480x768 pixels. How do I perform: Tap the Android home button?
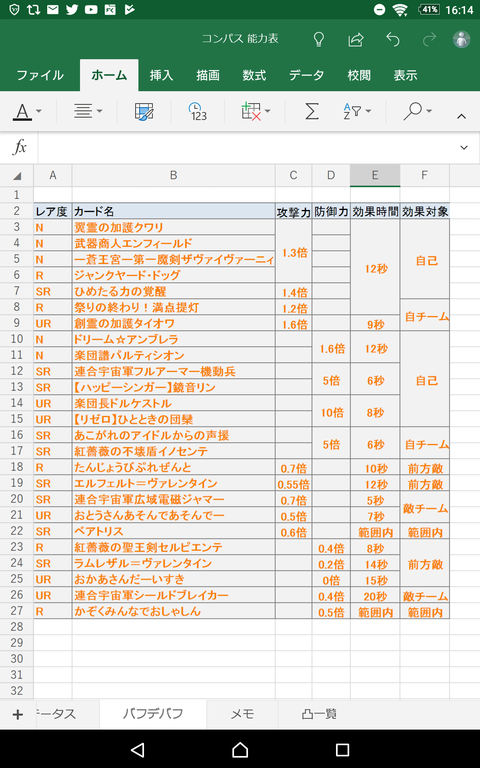click(240, 749)
